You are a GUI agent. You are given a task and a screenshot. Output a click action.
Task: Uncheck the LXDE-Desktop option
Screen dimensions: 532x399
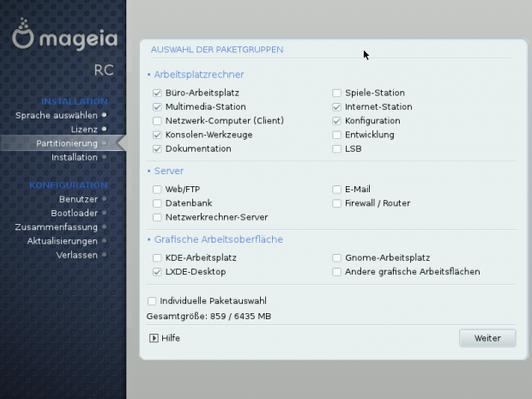[x=157, y=272]
